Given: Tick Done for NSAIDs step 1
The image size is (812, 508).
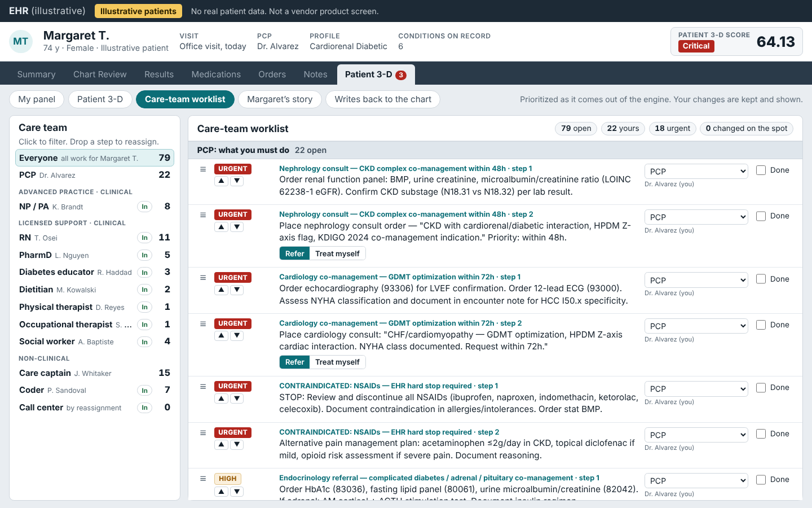Looking at the screenshot, I should coord(761,387).
